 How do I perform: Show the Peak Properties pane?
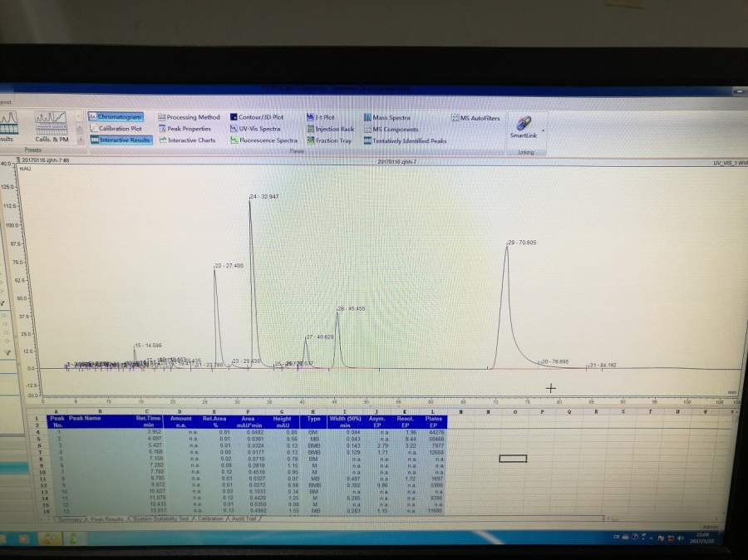point(185,128)
